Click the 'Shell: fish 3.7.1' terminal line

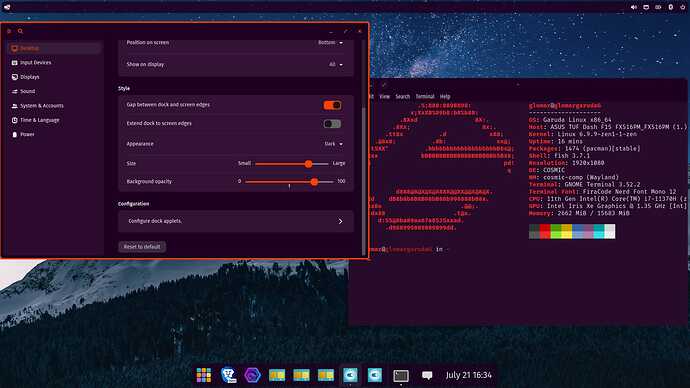[559, 156]
